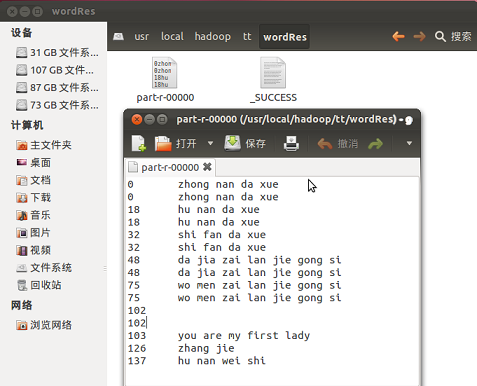Open the 107 GB 文件 drive
The height and width of the screenshot is (386, 477).
pyautogui.click(x=55, y=70)
